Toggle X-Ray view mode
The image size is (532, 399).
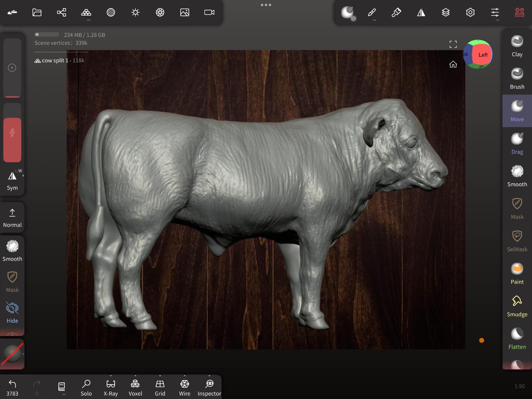[x=111, y=388]
